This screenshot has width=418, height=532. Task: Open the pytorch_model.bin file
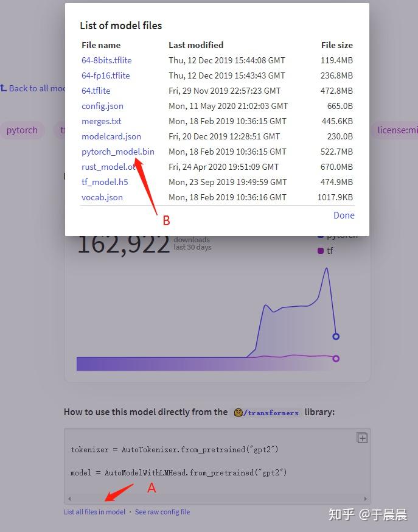[x=118, y=151]
